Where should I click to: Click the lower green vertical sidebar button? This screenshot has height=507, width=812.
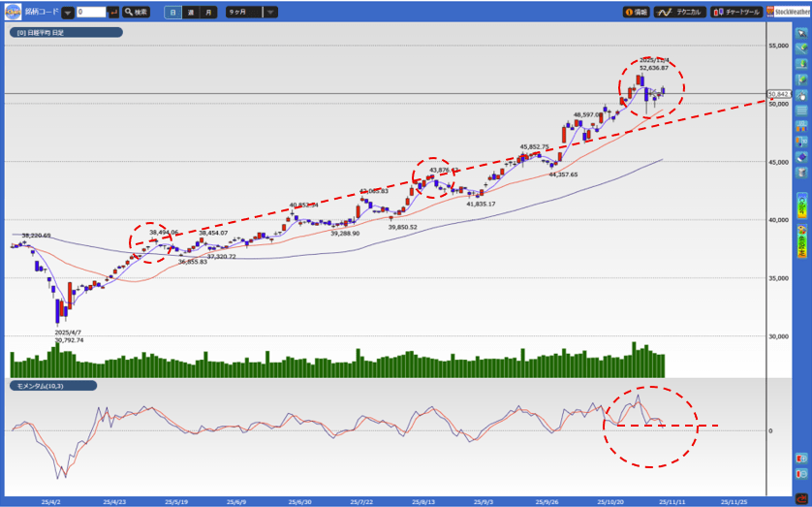pos(801,240)
